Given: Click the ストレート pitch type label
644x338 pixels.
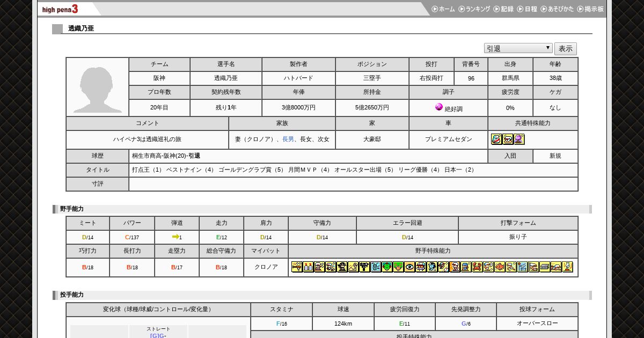Looking at the screenshot, I should 158,329.
